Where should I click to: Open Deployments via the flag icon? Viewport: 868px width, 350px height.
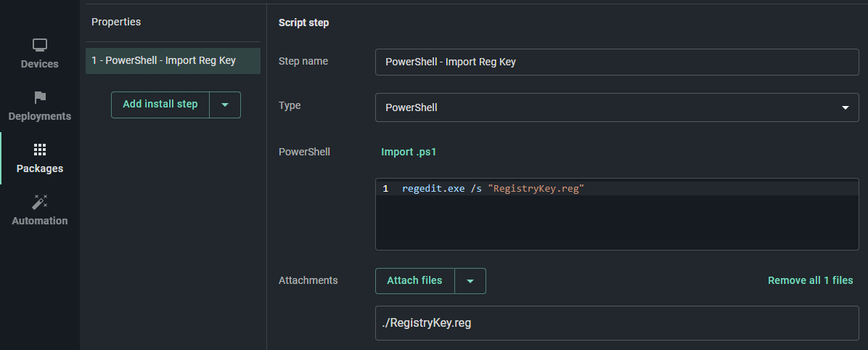(39, 97)
